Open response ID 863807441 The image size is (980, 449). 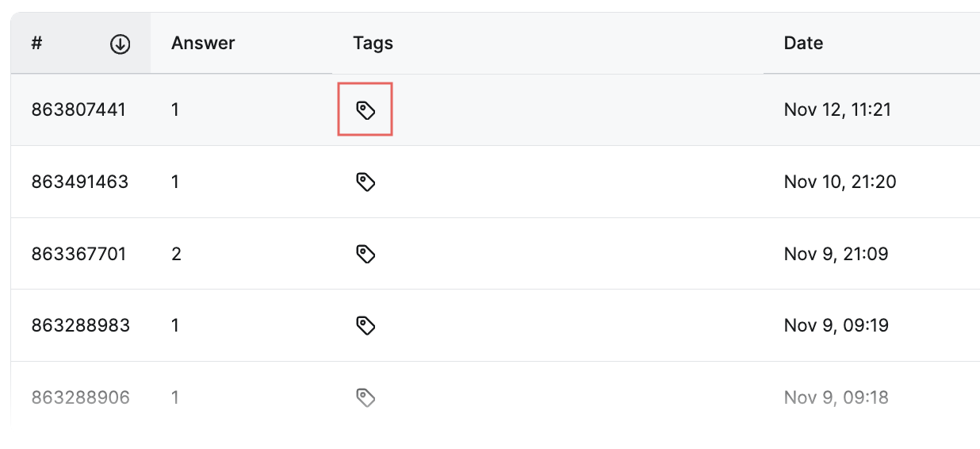[78, 109]
